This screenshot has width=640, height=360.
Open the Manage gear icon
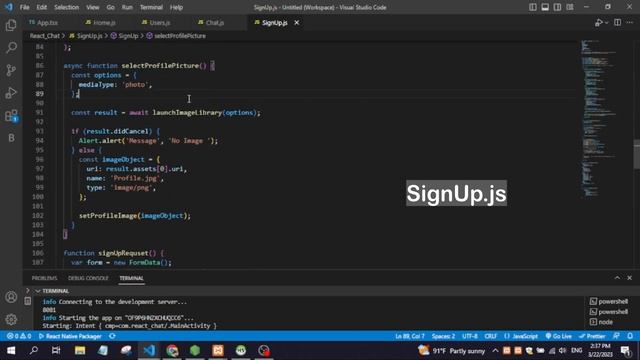tap(11, 319)
